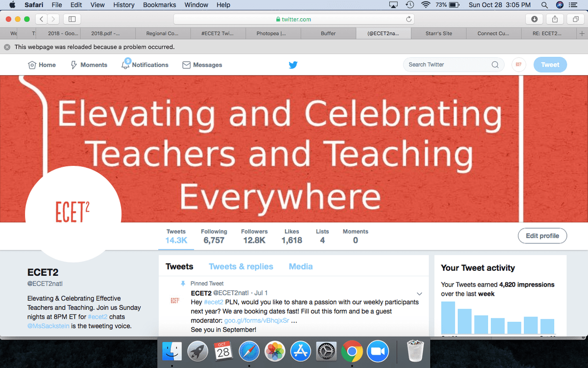Open the Window menu
Viewport: 588px width, 368px height.
[x=196, y=5]
